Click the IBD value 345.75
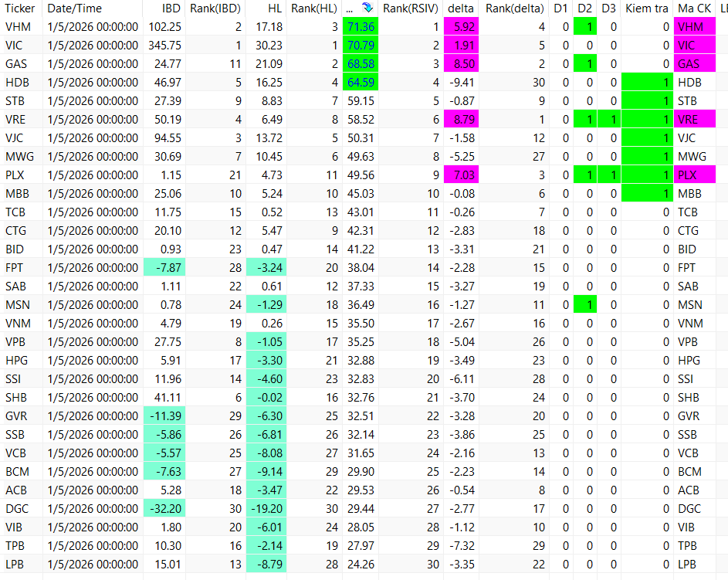This screenshot has height=580, width=728. click(x=164, y=46)
